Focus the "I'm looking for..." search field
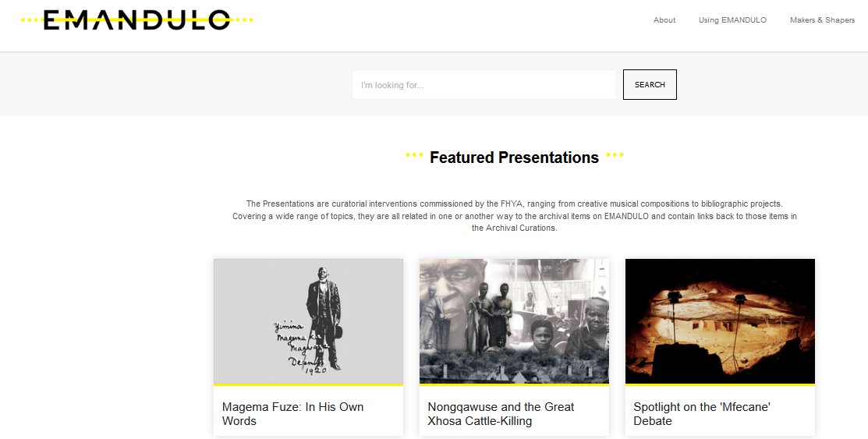 [484, 85]
